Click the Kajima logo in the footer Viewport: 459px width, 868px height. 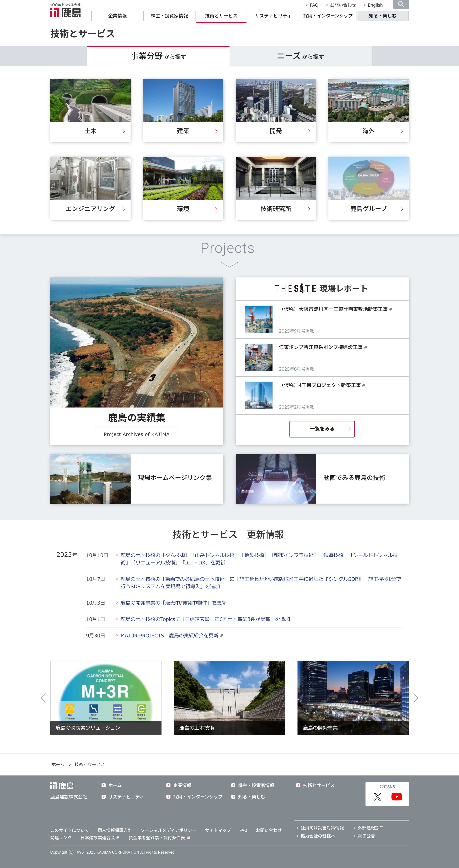[62, 786]
